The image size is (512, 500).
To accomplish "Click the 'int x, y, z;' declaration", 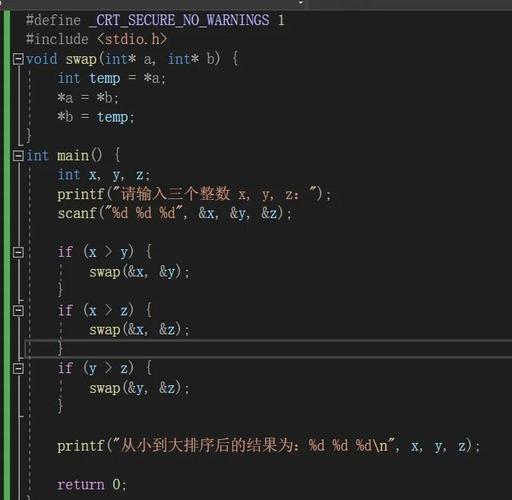I will pos(104,175).
